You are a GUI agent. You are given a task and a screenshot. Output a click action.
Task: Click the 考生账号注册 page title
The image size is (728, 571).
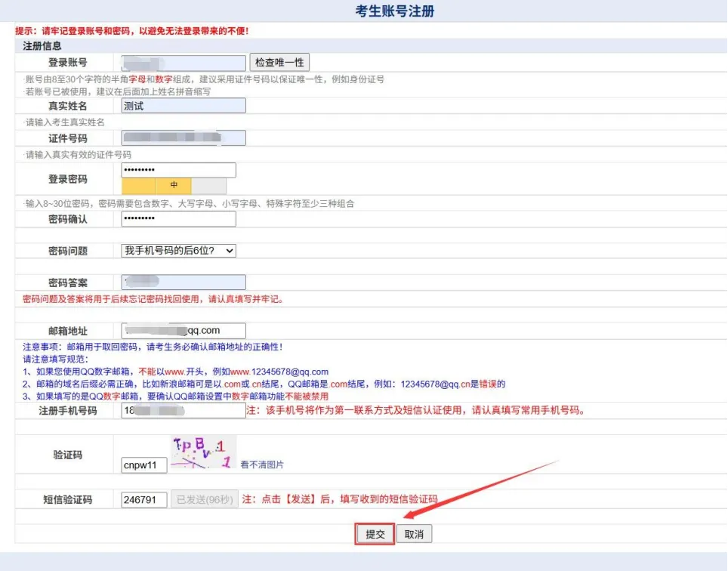[395, 11]
